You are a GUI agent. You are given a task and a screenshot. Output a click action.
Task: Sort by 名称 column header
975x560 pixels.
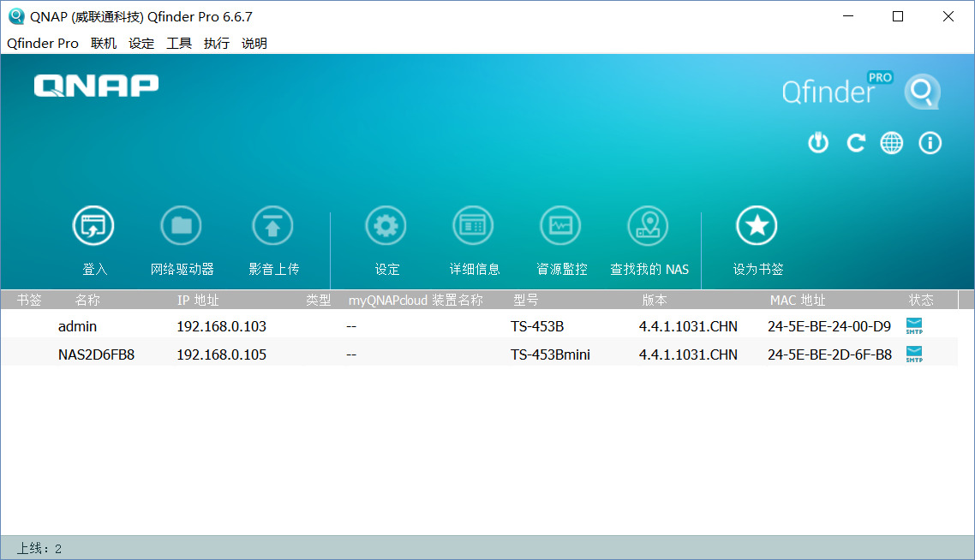click(x=87, y=301)
